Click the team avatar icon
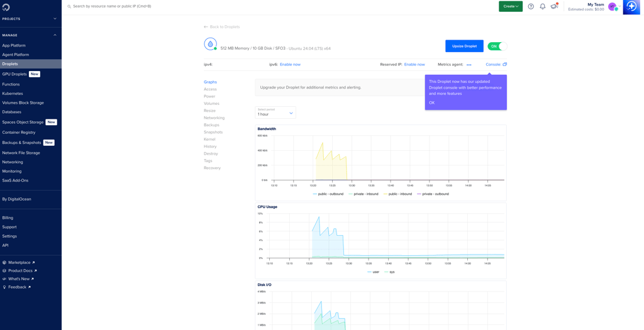This screenshot has height=330, width=644. tap(613, 6)
